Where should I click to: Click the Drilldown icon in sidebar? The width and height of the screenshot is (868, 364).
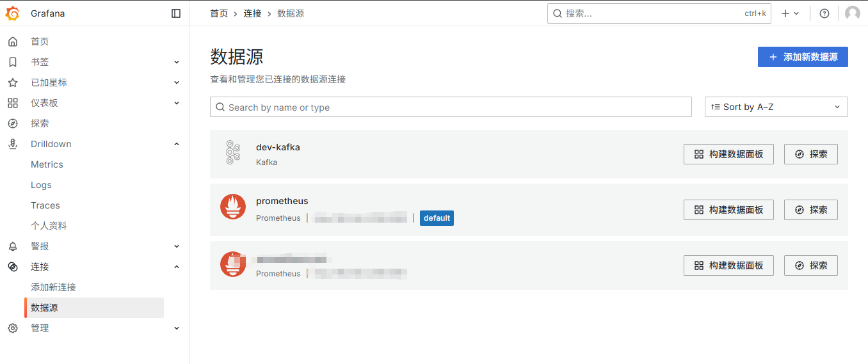click(13, 144)
